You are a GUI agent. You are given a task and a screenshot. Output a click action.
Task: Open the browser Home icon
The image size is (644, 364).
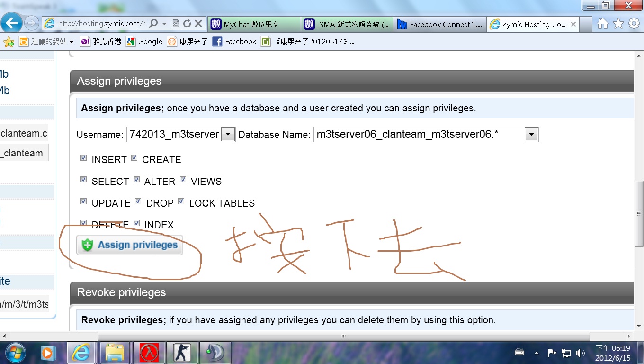coord(602,24)
